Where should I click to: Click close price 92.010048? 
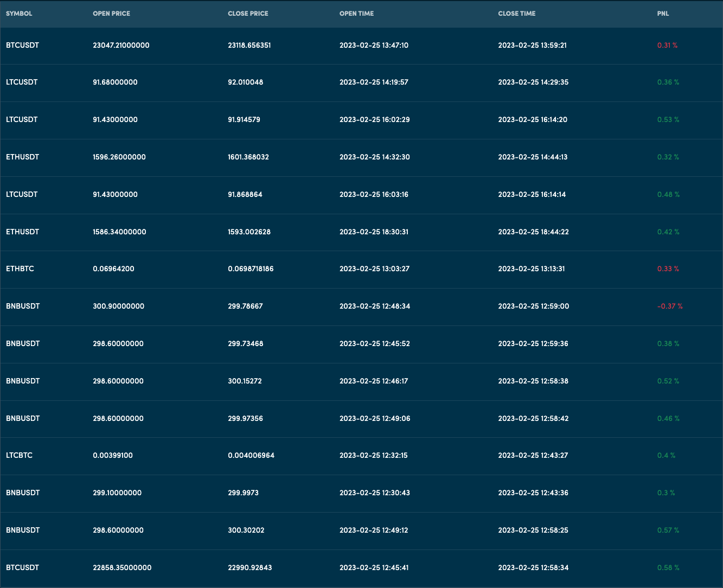tap(246, 82)
